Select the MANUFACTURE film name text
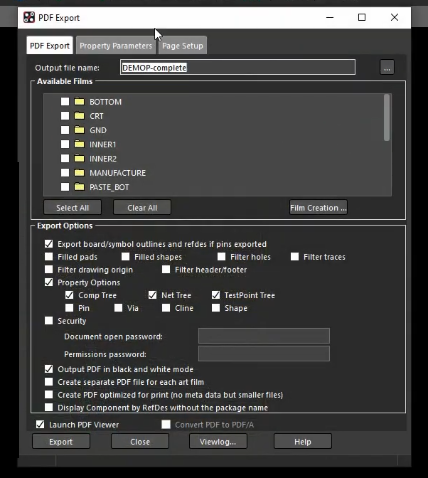Viewport: 428px width, 478px height. point(117,173)
